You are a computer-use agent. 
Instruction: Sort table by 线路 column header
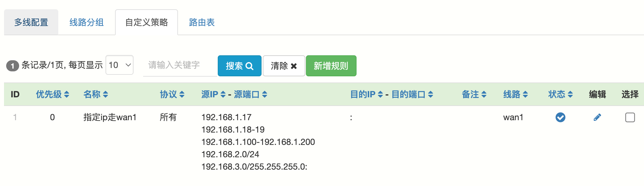(515, 94)
